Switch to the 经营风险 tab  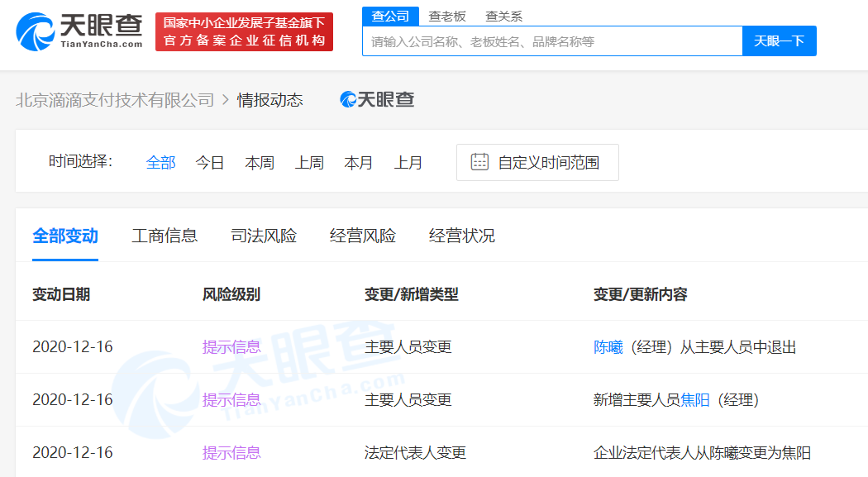click(363, 236)
